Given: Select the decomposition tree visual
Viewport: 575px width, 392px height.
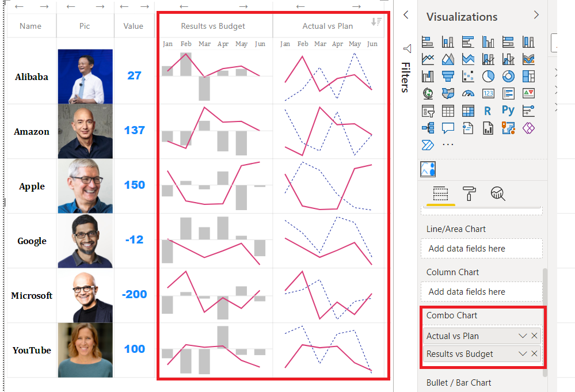Looking at the screenshot, I should point(428,128).
